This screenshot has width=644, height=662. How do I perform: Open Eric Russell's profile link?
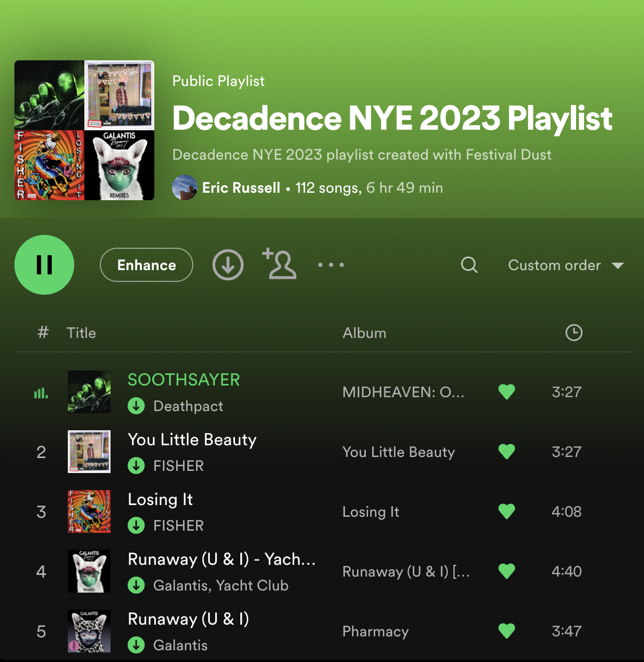pos(241,188)
